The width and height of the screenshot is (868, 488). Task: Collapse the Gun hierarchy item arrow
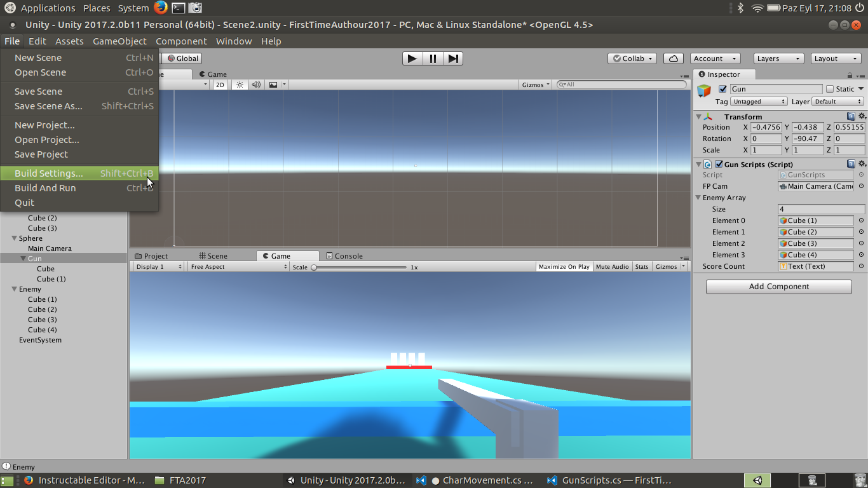click(24, 259)
